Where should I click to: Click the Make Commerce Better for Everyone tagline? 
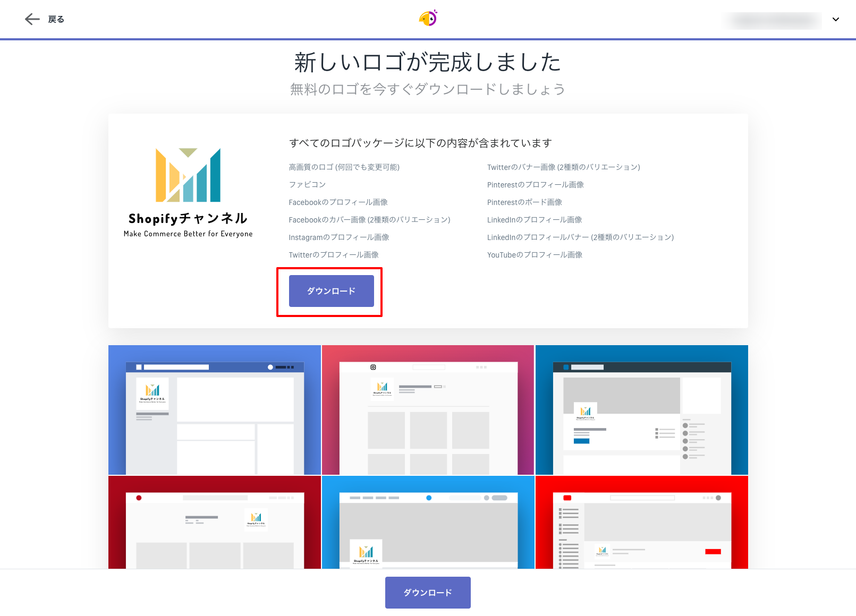click(188, 234)
